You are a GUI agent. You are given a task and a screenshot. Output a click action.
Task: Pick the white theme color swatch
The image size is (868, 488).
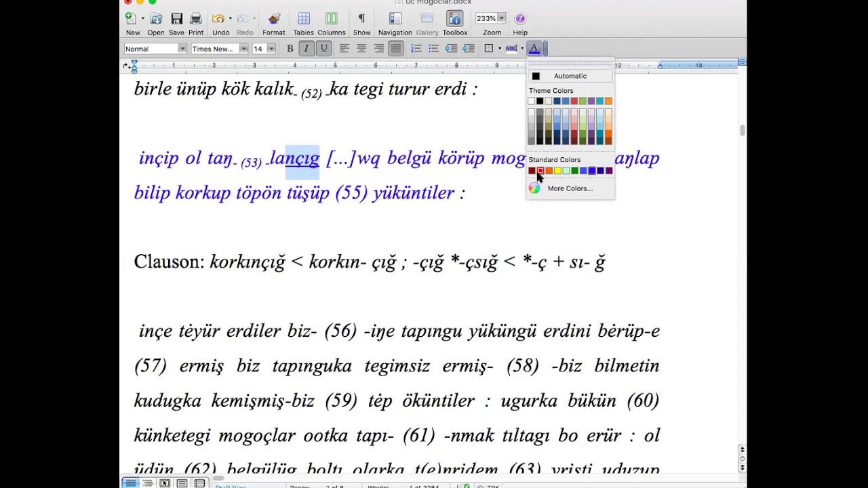point(532,101)
